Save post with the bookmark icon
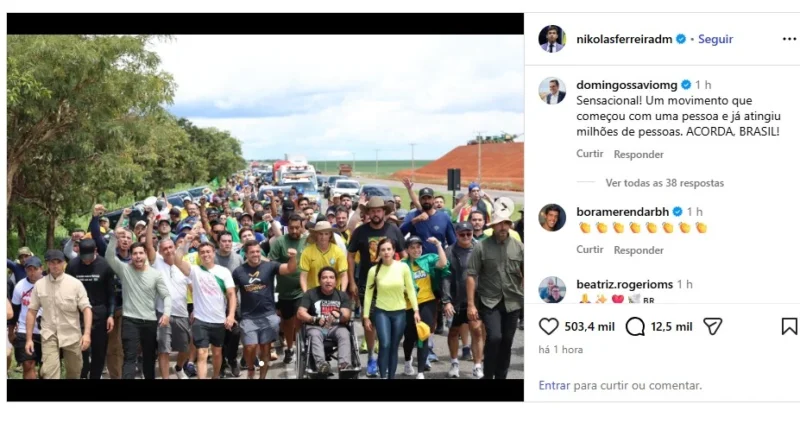 pyautogui.click(x=789, y=326)
